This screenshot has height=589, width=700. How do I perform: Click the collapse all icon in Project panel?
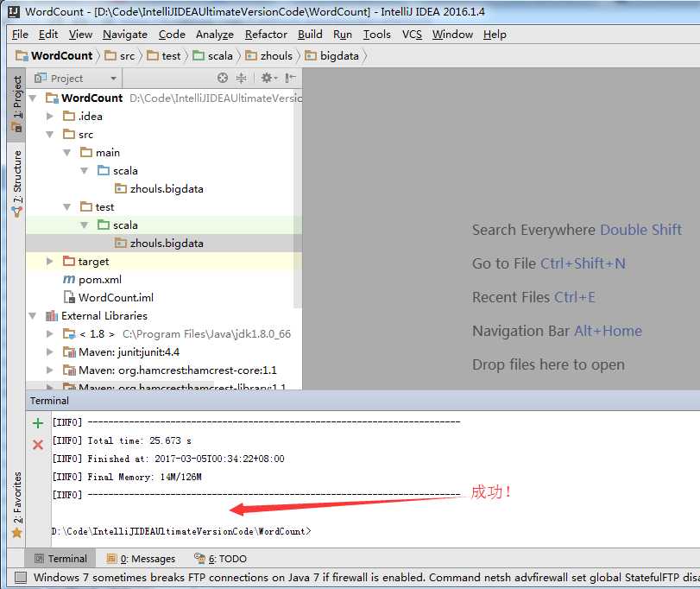click(x=241, y=78)
